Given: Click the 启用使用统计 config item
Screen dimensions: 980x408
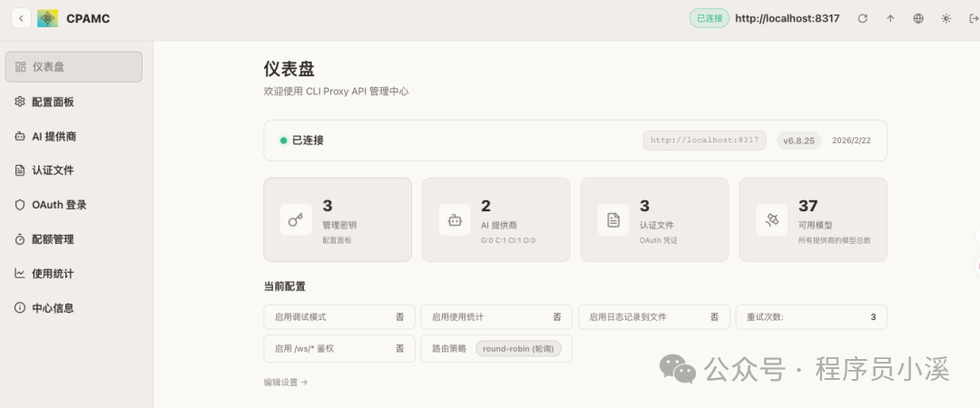Looking at the screenshot, I should click(x=496, y=316).
